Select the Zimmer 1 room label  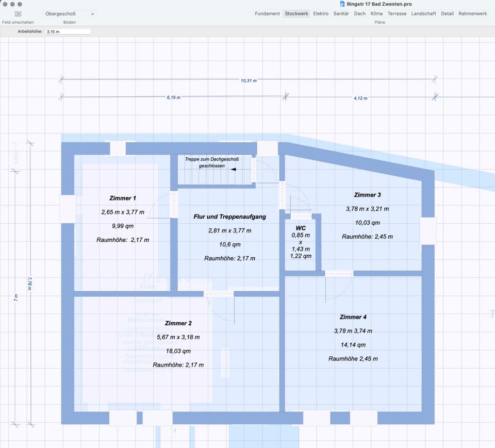pyautogui.click(x=123, y=198)
